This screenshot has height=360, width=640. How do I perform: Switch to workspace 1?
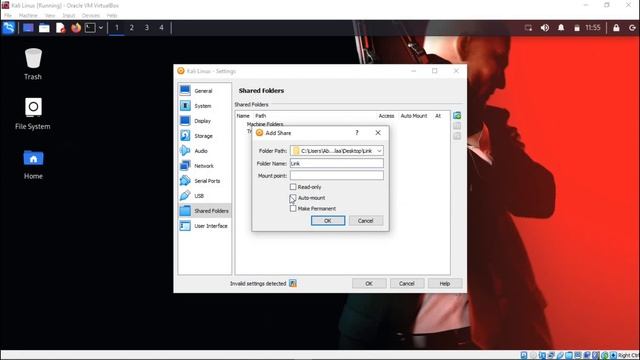pyautogui.click(x=117, y=28)
